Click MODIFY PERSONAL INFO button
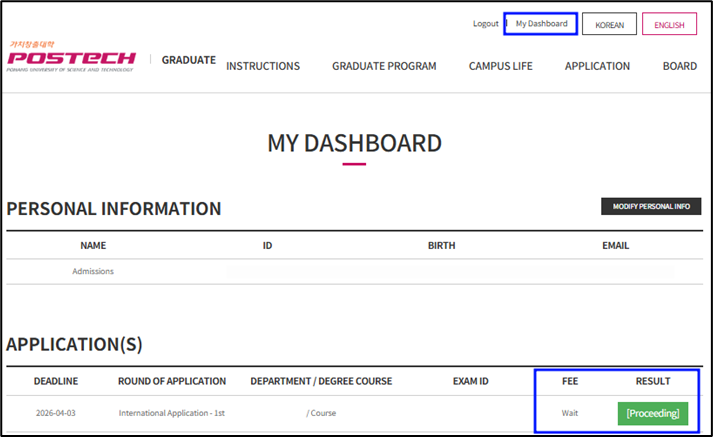Viewport: 713px width, 437px height. click(x=651, y=206)
